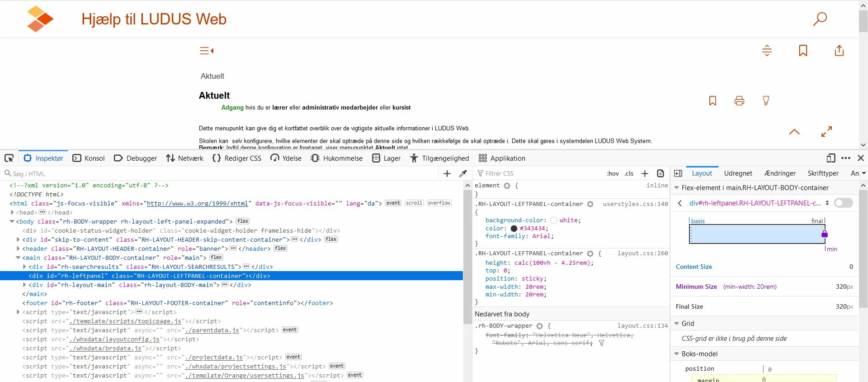Open the layout.css:134 source link
This screenshot has height=382, width=868.
click(x=642, y=326)
